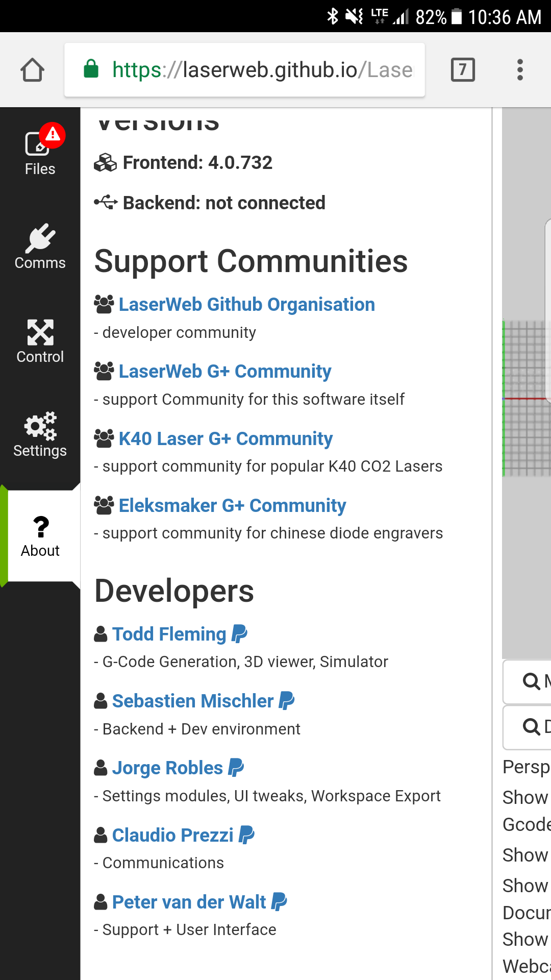Focus the laserweb.github.io address bar
This screenshot has width=551, height=980.
point(244,69)
